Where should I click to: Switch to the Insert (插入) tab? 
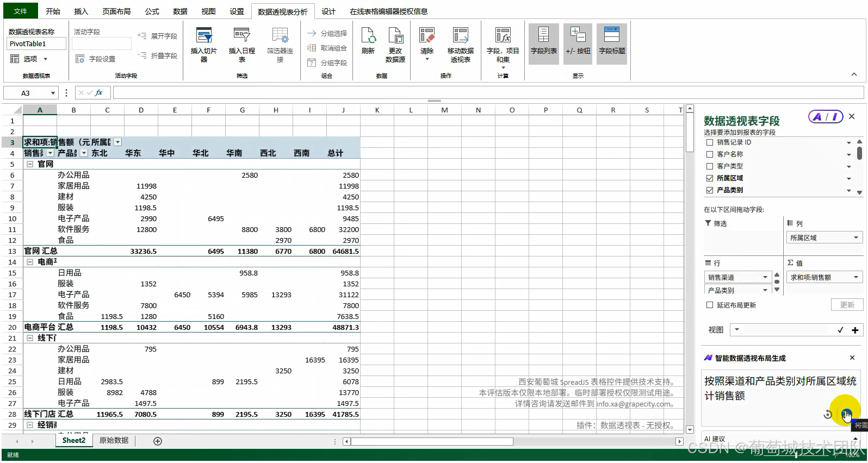(80, 11)
